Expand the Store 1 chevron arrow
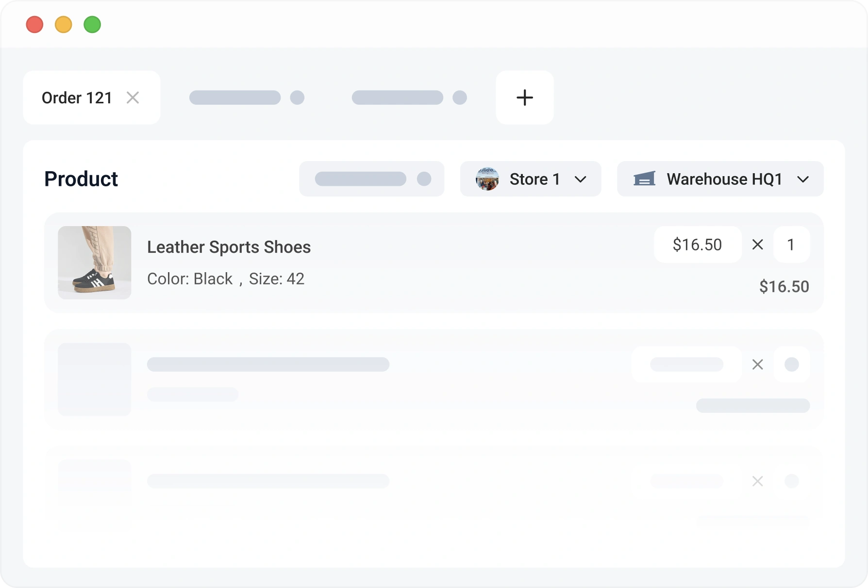 [580, 180]
